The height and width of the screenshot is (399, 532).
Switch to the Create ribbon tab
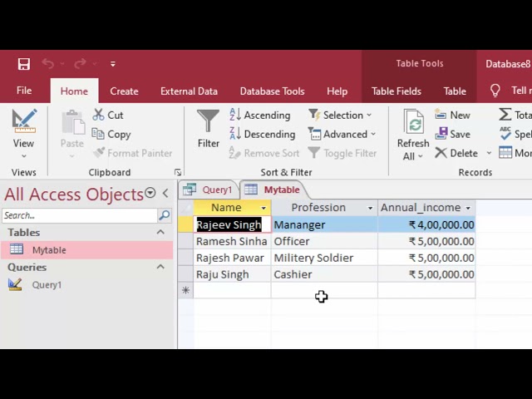[x=124, y=91]
